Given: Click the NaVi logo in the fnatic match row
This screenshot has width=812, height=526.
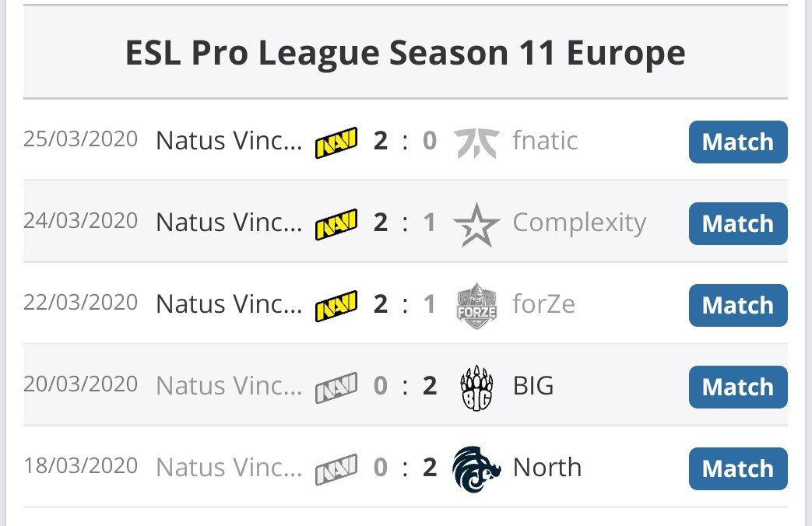Looking at the screenshot, I should [336, 142].
